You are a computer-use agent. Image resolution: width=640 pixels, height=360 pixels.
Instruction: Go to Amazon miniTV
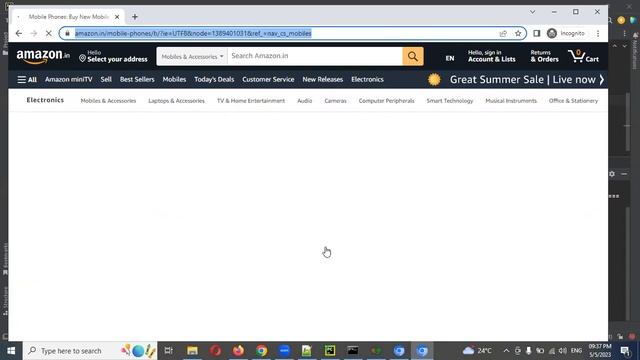tap(69, 80)
